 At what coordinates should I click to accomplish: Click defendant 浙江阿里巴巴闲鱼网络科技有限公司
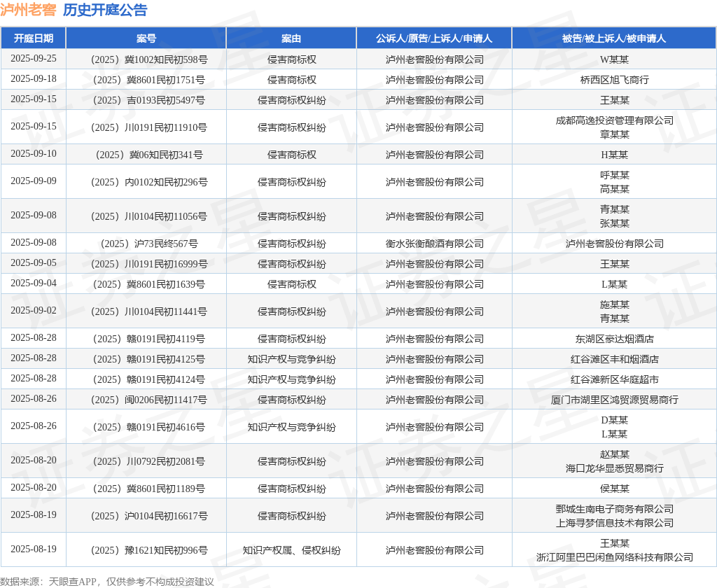click(x=614, y=557)
